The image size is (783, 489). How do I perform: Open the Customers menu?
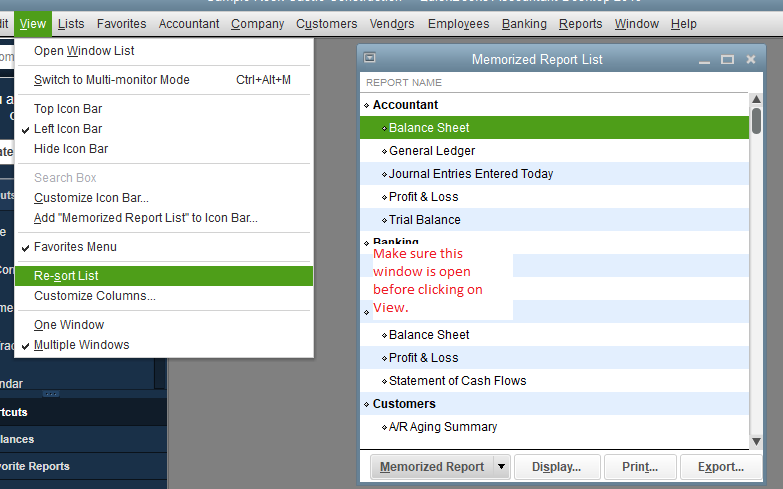coord(327,24)
